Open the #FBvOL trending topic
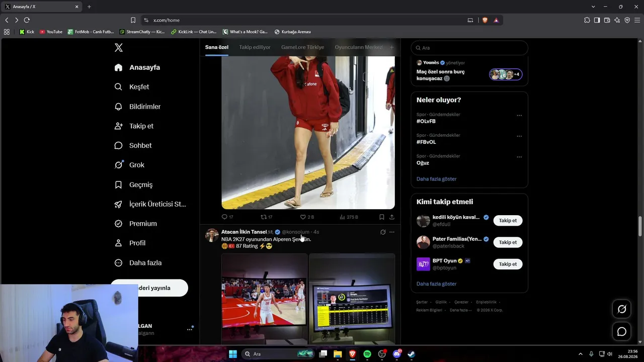This screenshot has width=644, height=362. (x=426, y=142)
